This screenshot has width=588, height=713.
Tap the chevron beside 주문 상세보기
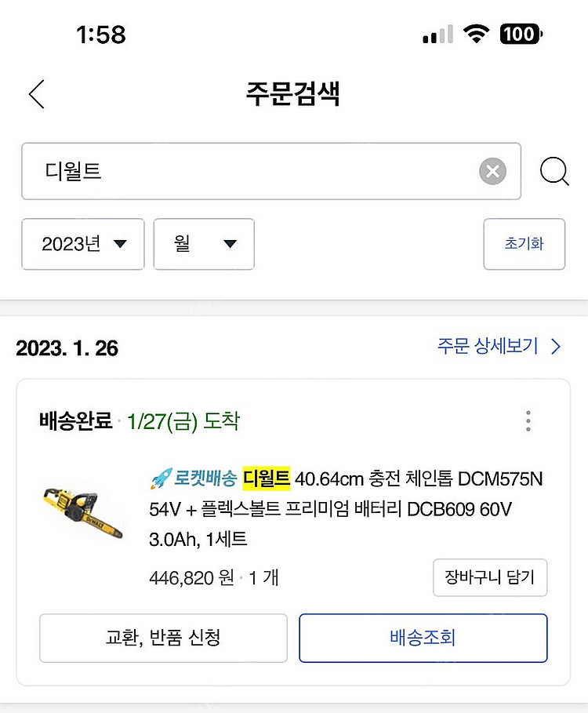click(556, 347)
